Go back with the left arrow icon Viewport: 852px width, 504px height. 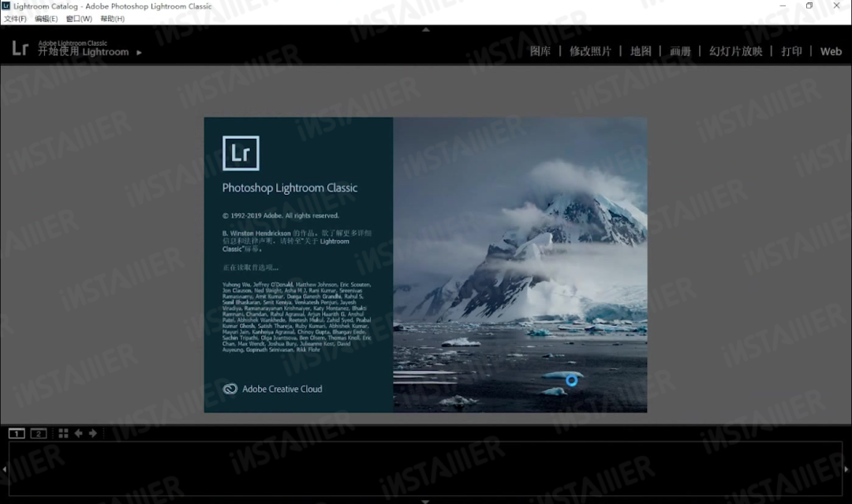coord(78,433)
